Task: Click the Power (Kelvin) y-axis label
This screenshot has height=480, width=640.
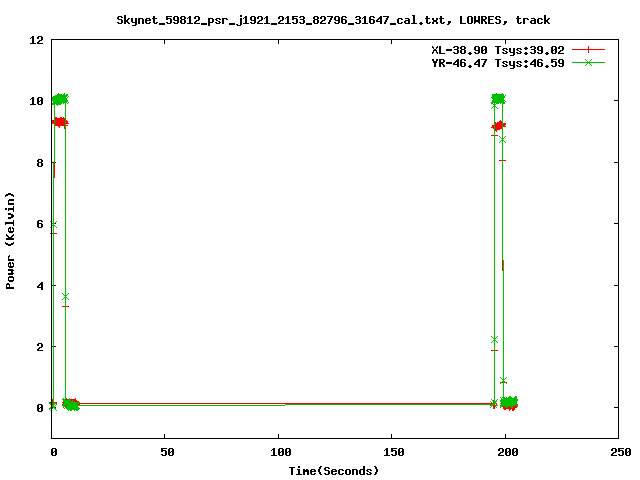Action: 10,241
